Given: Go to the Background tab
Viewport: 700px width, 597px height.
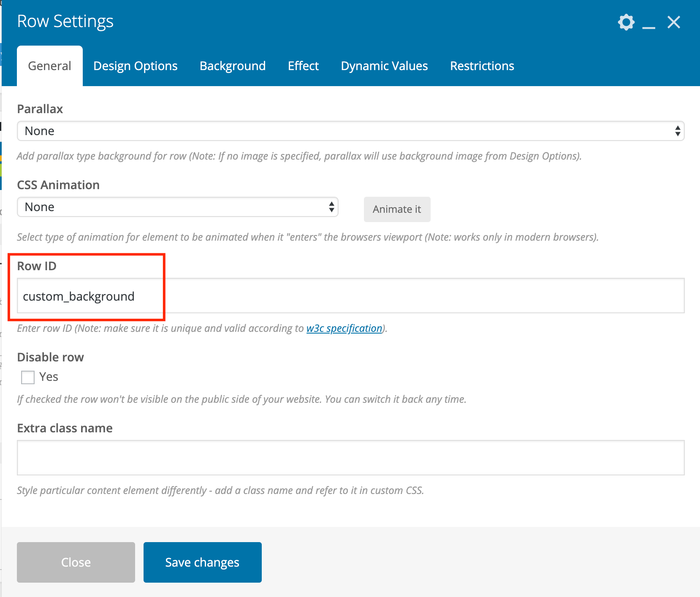Looking at the screenshot, I should click(232, 66).
